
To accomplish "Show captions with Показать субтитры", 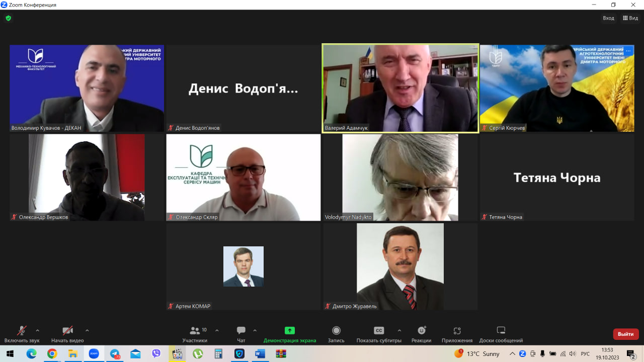I will point(379,334).
